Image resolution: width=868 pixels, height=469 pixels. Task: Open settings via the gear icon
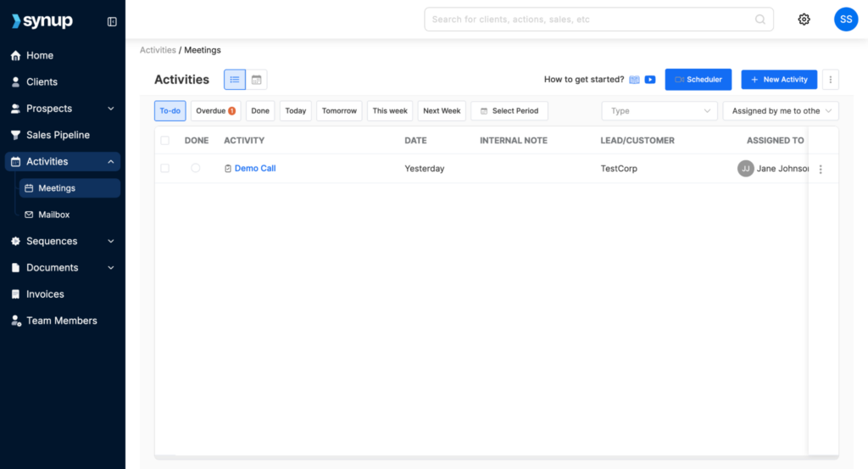point(804,20)
